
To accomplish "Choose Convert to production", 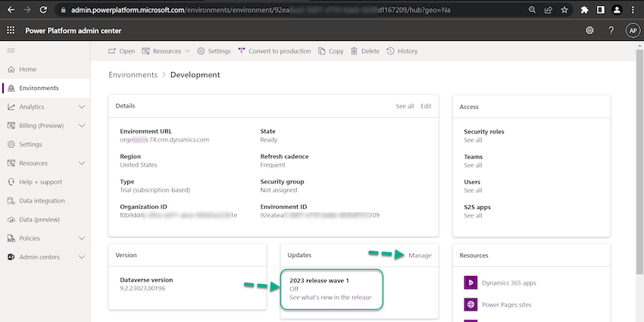I will [274, 52].
